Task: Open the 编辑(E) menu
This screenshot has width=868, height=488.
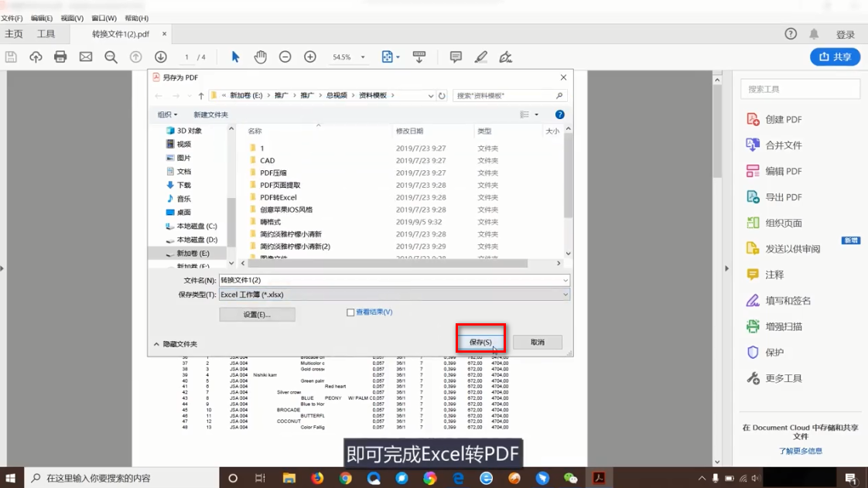Action: coord(42,19)
